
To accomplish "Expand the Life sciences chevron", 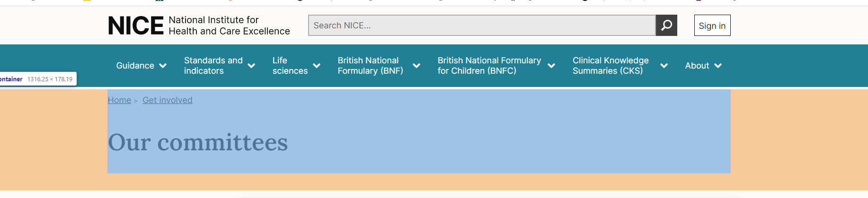I will click(x=317, y=66).
